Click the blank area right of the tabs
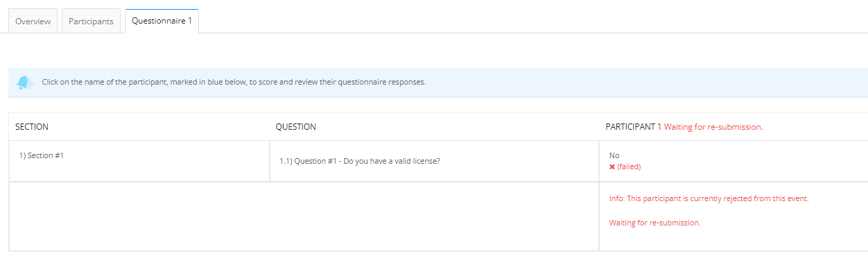Viewport: 868px width, 265px height. click(532, 21)
